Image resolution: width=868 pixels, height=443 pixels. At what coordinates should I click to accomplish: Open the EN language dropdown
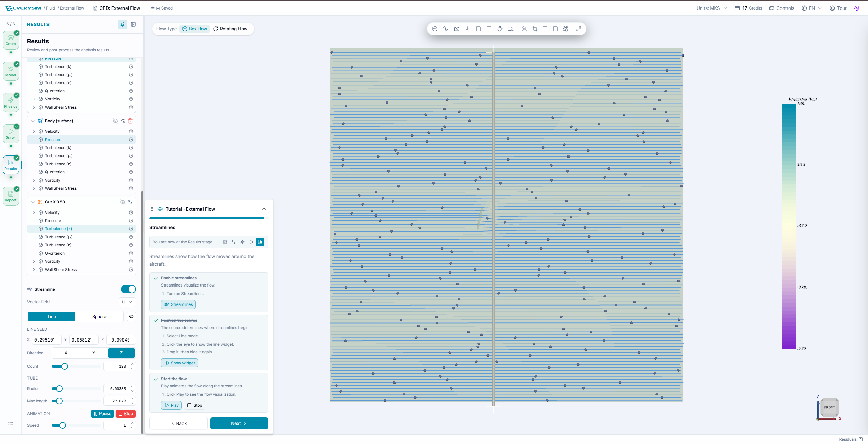[812, 8]
